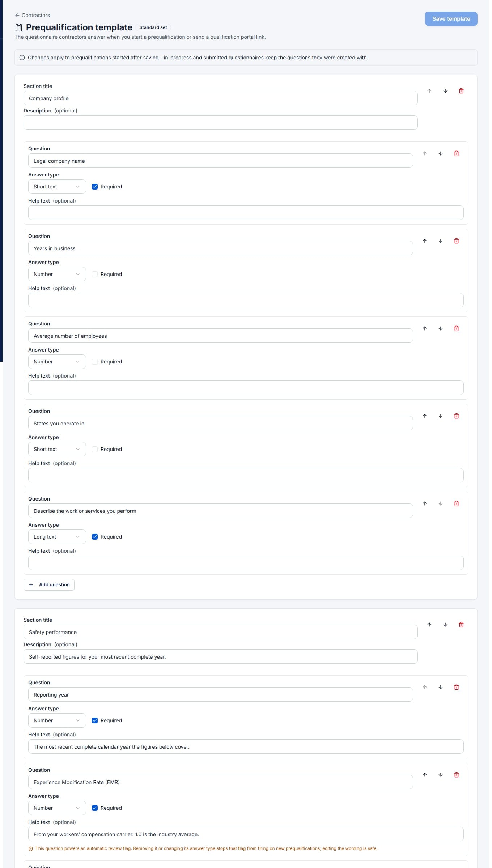Uncheck Required for Describe the work question
The image size is (492, 868).
(x=95, y=537)
